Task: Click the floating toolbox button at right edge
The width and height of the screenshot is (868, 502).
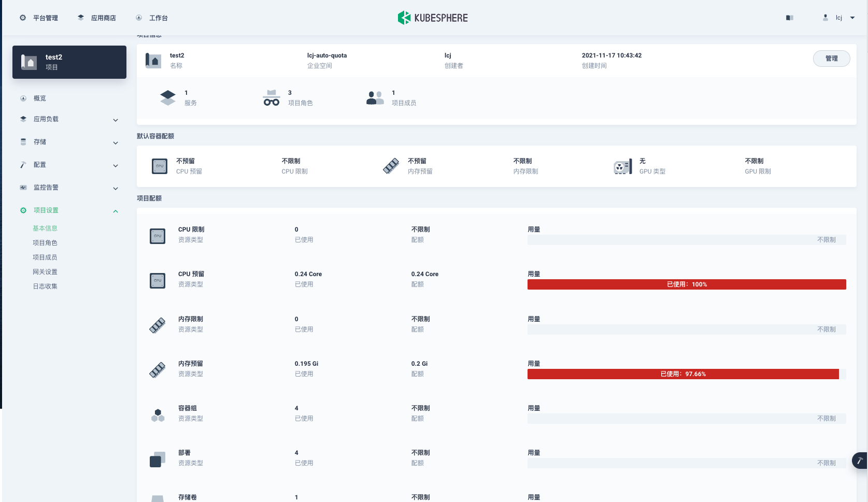Action: point(860,461)
